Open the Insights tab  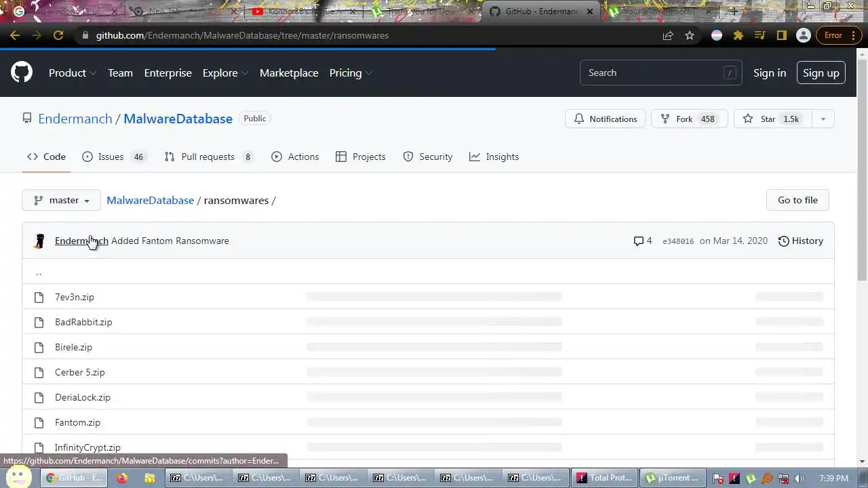pos(494,157)
